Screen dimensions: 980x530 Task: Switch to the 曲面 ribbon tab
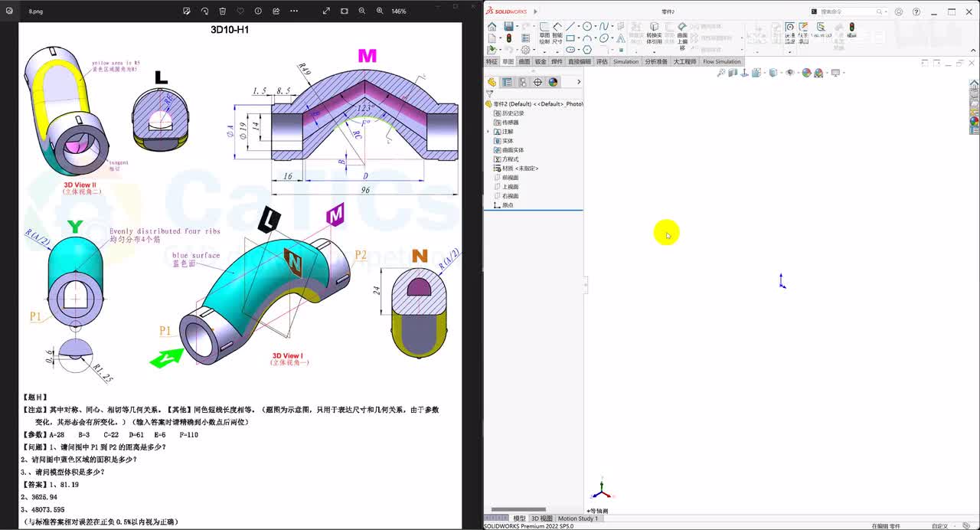point(524,61)
